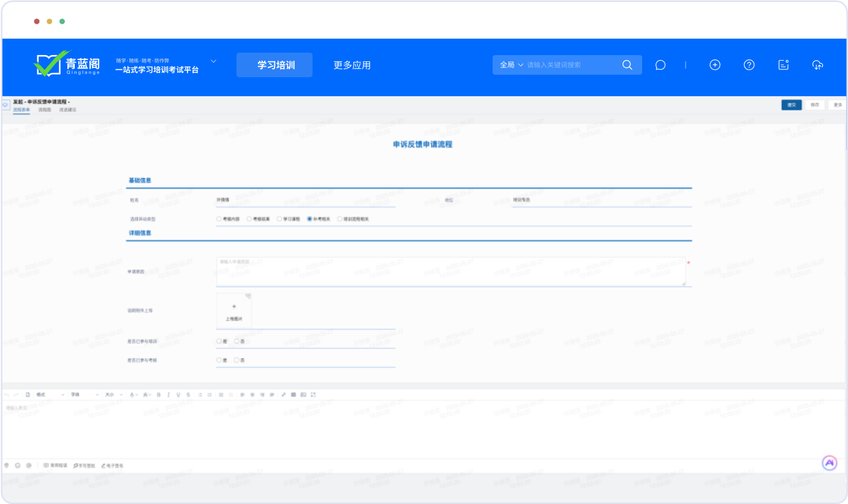The height and width of the screenshot is (504, 848).
Task: Expand the 格式 format dropdown
Action: tap(50, 395)
